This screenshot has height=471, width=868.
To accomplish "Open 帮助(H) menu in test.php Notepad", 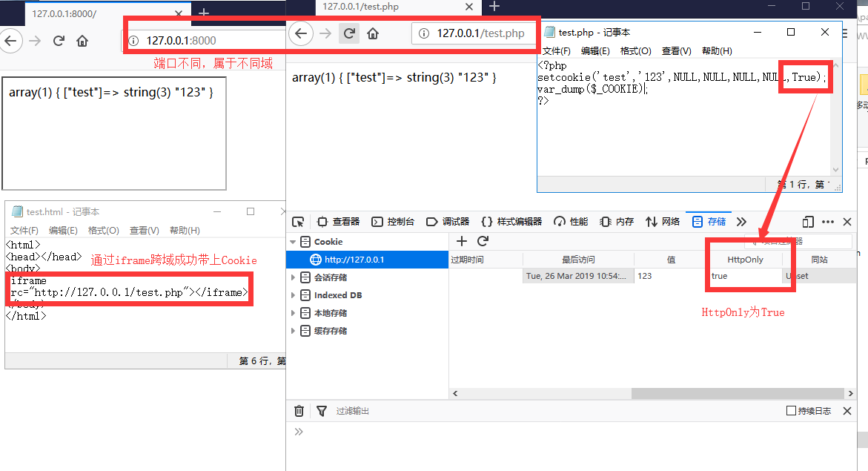I will (717, 51).
